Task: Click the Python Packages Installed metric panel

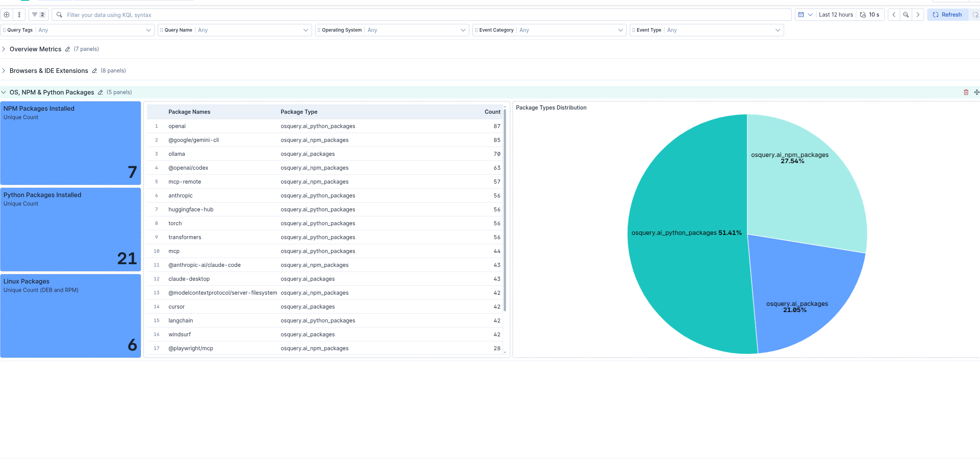Action: point(71,229)
